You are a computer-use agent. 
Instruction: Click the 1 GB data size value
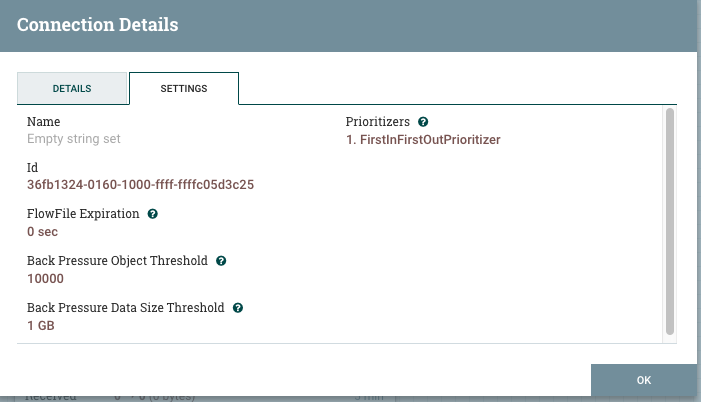(41, 326)
